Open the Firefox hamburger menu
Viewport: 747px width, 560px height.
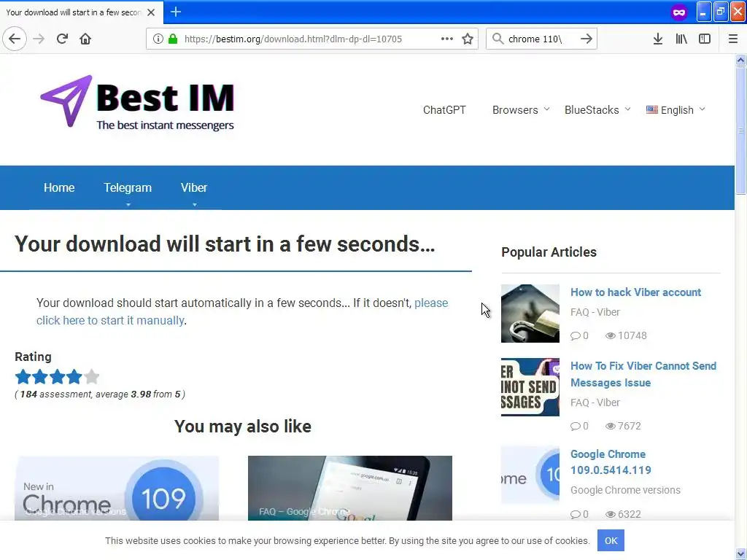733,39
